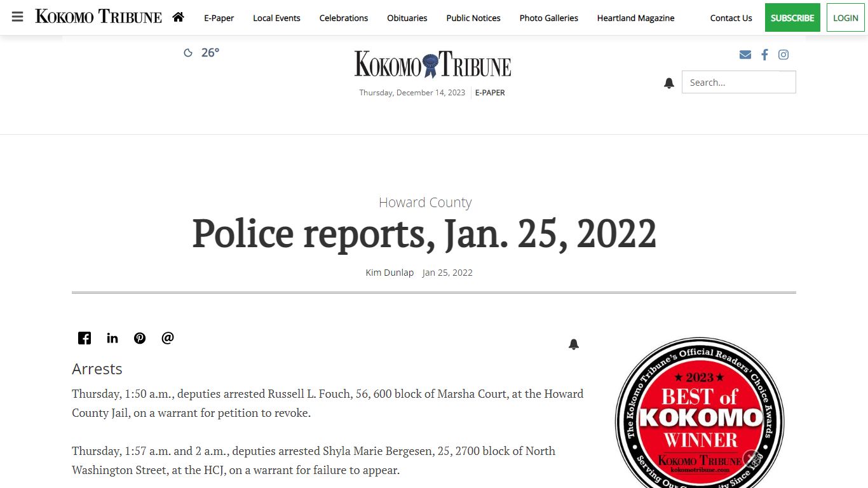Screen dimensions: 868x488
Task: Open Contact Us page
Action: pos(731,18)
